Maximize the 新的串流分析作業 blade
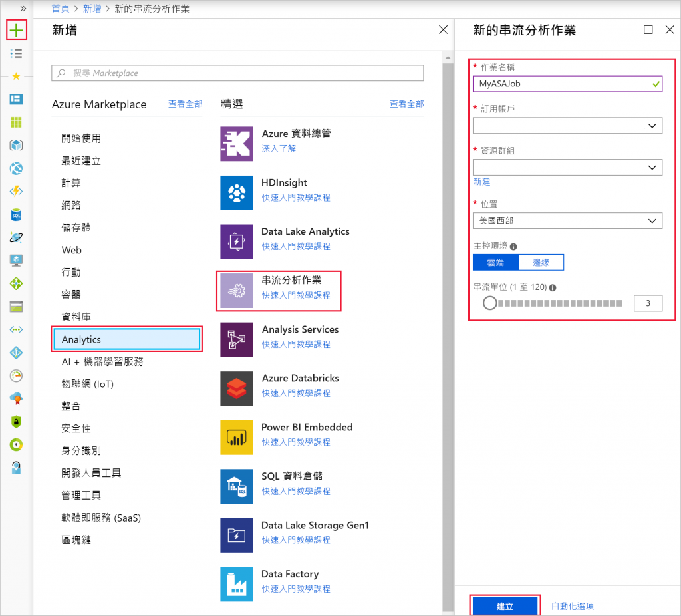 [648, 29]
